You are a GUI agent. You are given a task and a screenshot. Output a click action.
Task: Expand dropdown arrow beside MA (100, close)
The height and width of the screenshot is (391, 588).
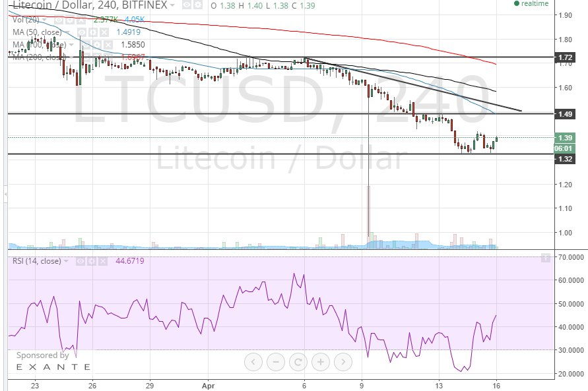pyautogui.click(x=71, y=45)
